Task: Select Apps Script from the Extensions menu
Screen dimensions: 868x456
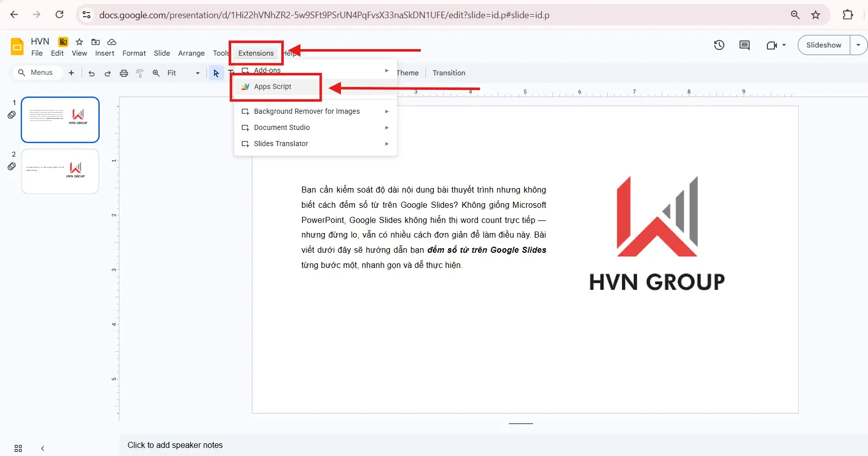Action: 273,86
